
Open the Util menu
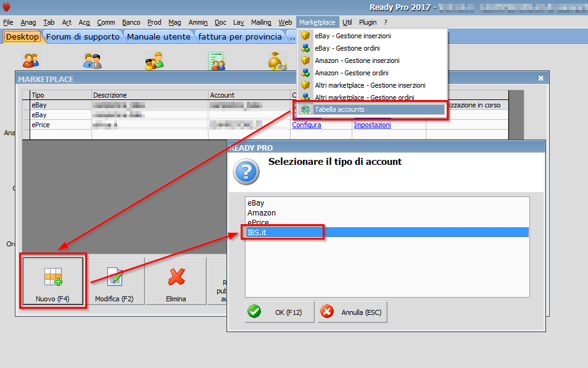pyautogui.click(x=347, y=22)
